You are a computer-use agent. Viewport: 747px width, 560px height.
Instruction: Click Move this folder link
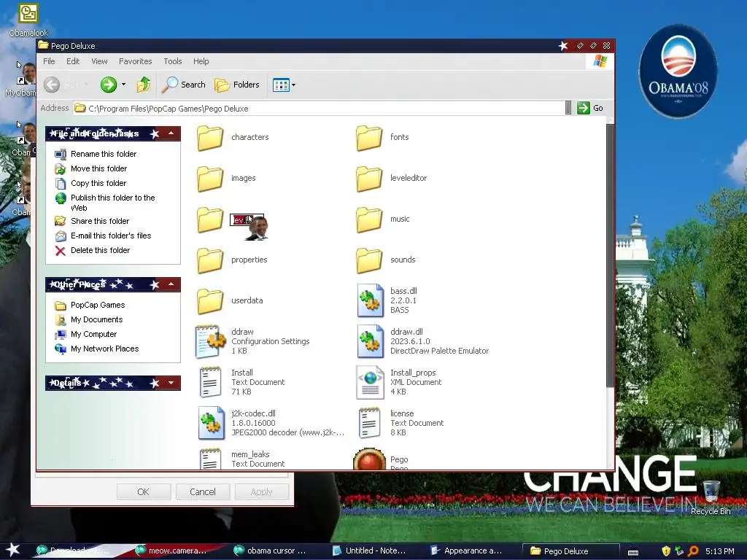(99, 168)
